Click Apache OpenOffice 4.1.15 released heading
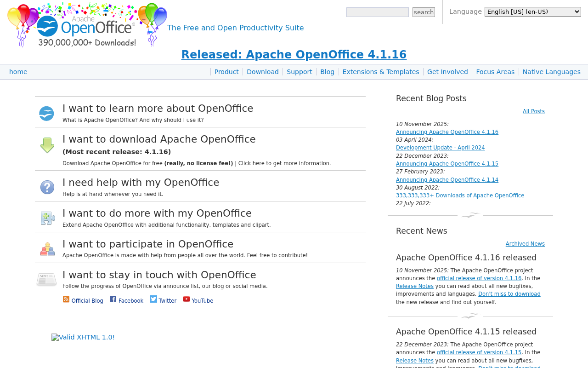 466,332
